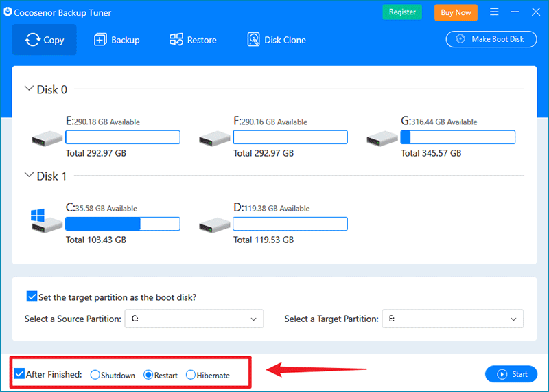Minimize the Backup Tuner window
The width and height of the screenshot is (549, 392).
click(x=515, y=12)
